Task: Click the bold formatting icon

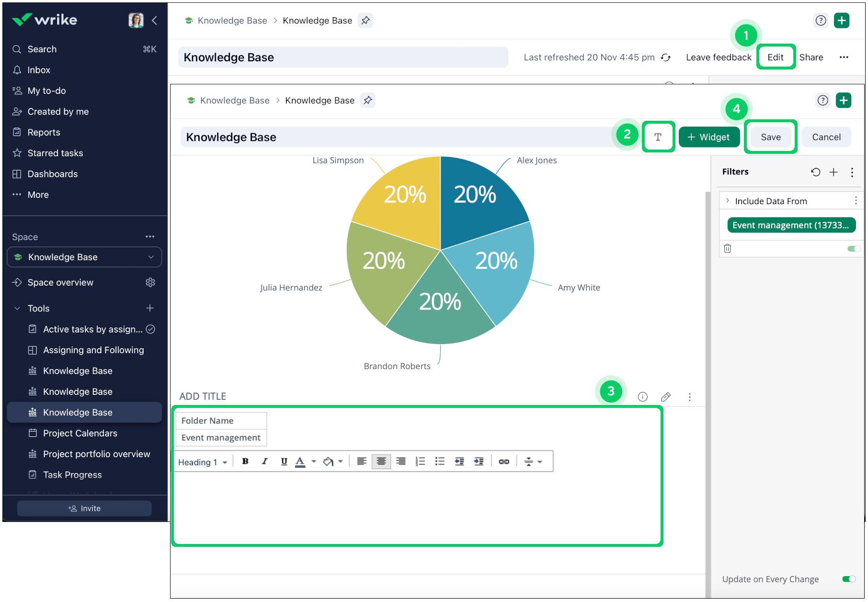Action: coord(245,462)
